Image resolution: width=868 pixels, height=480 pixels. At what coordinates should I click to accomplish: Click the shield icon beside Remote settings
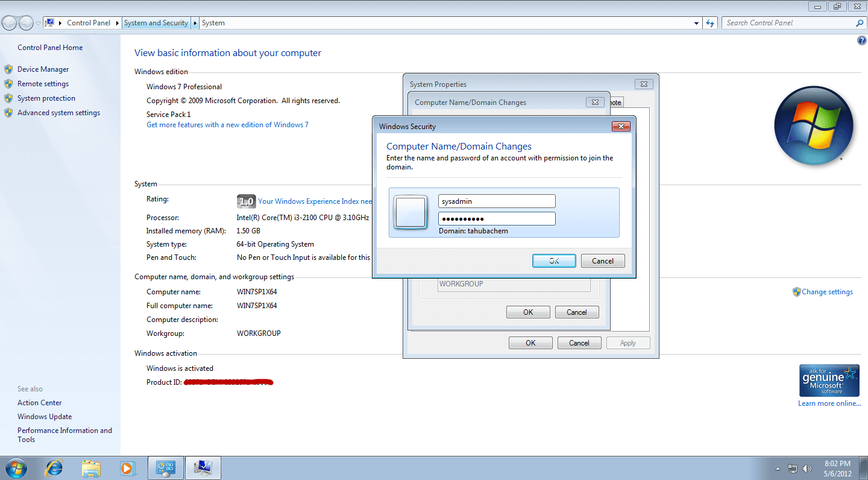pos(8,84)
